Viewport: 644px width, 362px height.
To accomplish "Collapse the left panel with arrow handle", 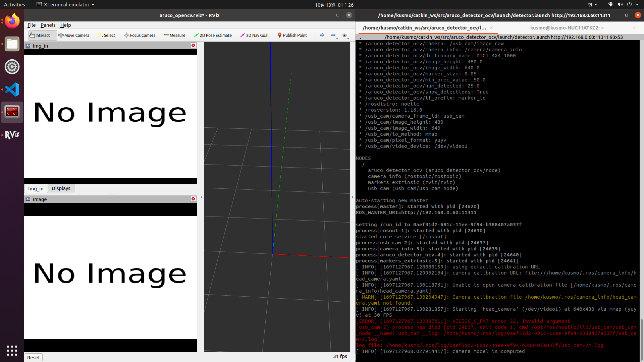I will (202, 197).
